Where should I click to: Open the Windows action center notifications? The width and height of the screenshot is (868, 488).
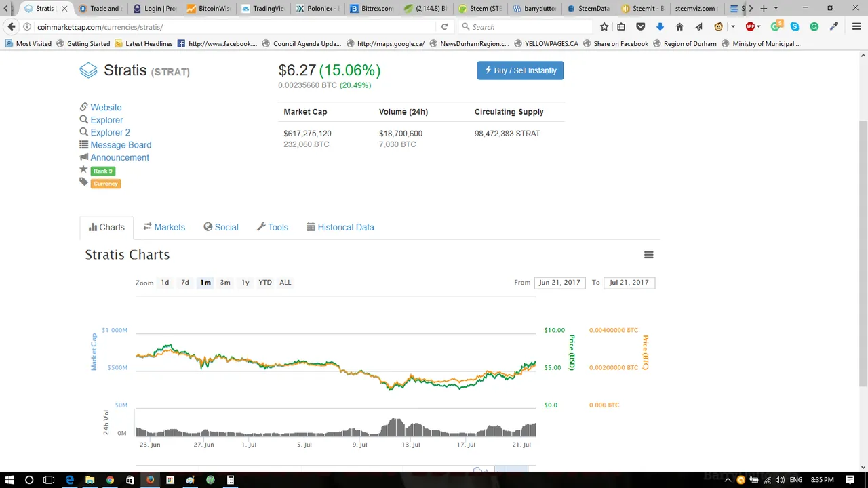coord(850,480)
